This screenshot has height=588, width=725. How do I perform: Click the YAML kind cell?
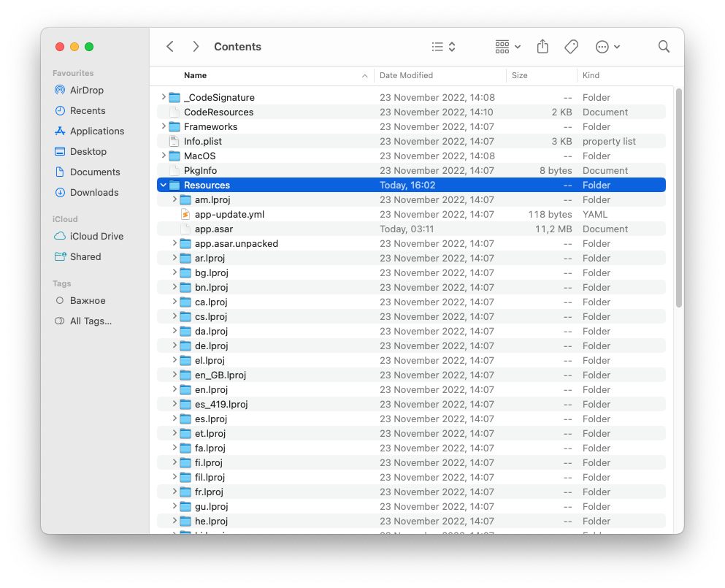coord(595,214)
